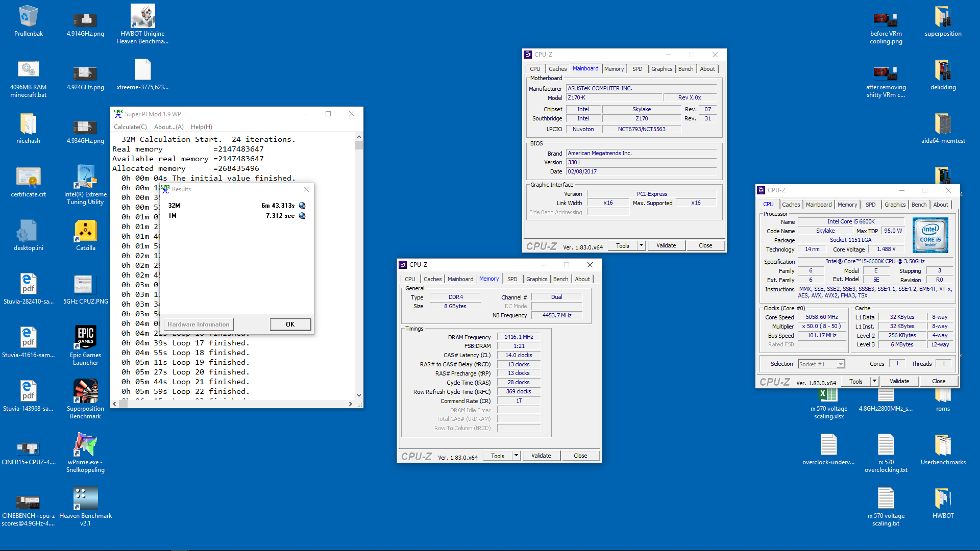
Task: Open the superposition folder icon
Action: coord(943,17)
